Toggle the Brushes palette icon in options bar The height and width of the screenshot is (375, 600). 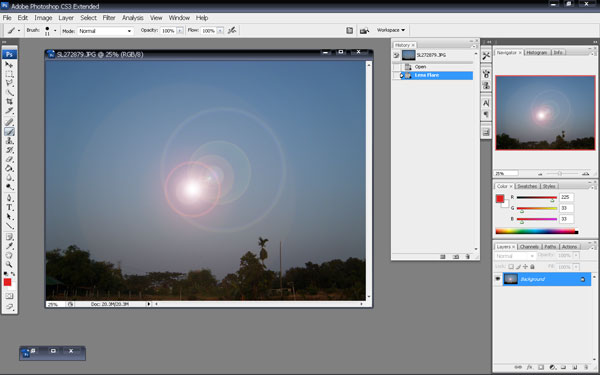349,31
